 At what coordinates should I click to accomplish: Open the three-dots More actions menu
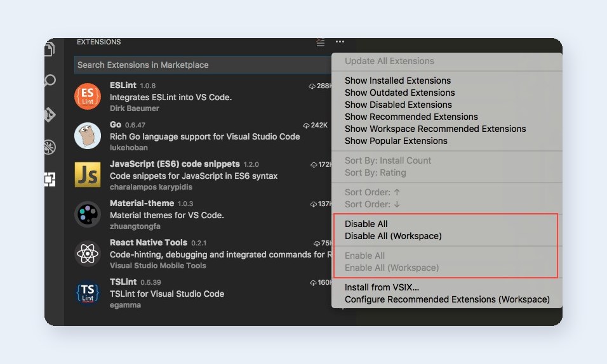[340, 41]
